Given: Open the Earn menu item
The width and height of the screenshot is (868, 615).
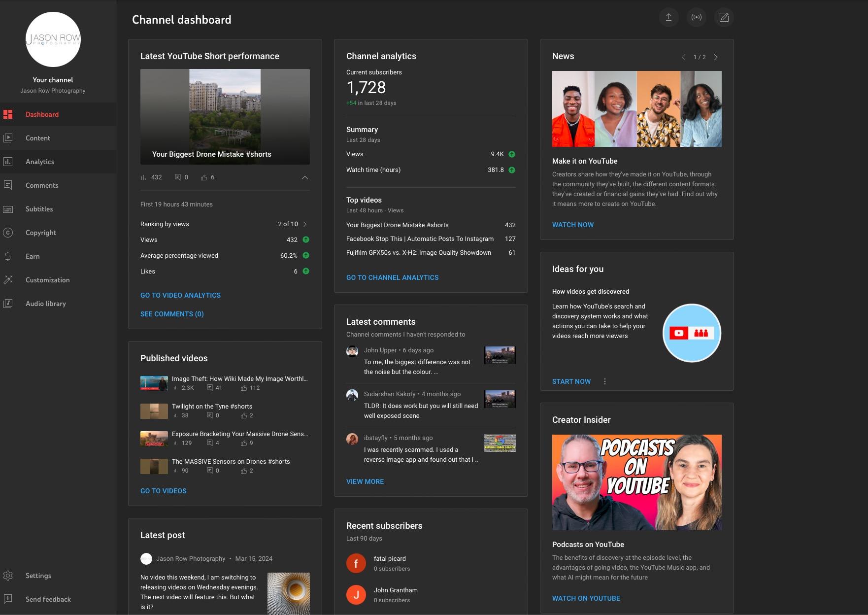Looking at the screenshot, I should point(58,256).
